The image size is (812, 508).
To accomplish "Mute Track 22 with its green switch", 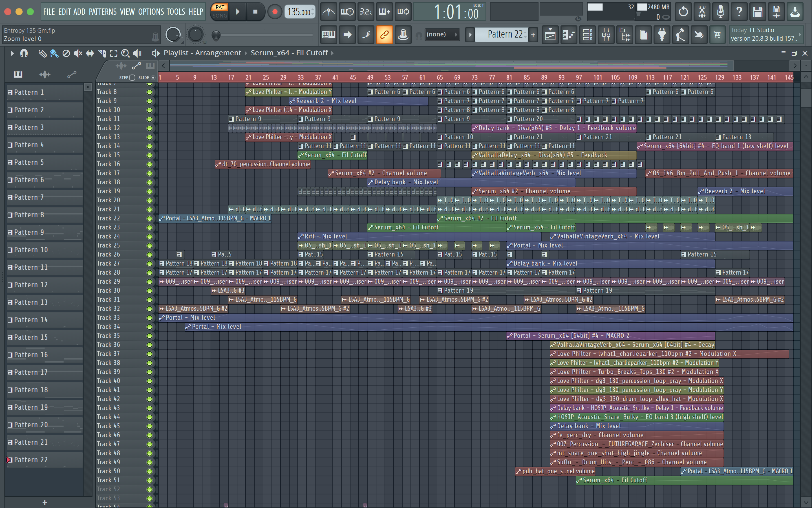I will click(x=150, y=218).
